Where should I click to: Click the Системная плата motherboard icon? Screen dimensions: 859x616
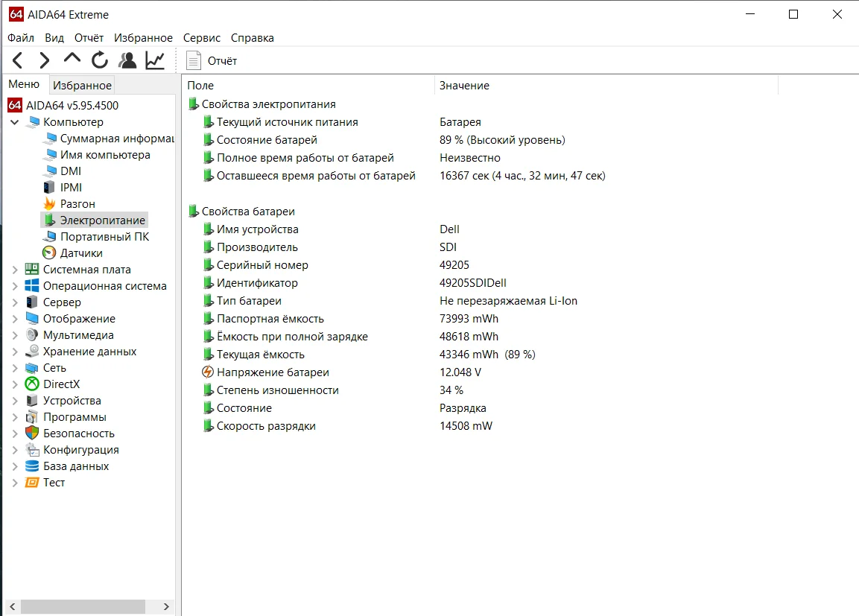(32, 270)
